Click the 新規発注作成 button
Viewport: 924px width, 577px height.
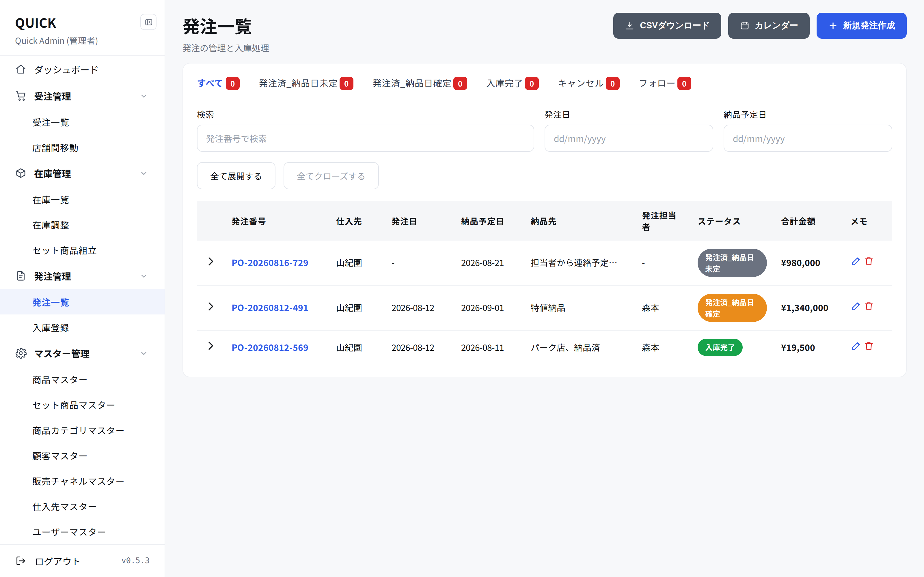(861, 26)
